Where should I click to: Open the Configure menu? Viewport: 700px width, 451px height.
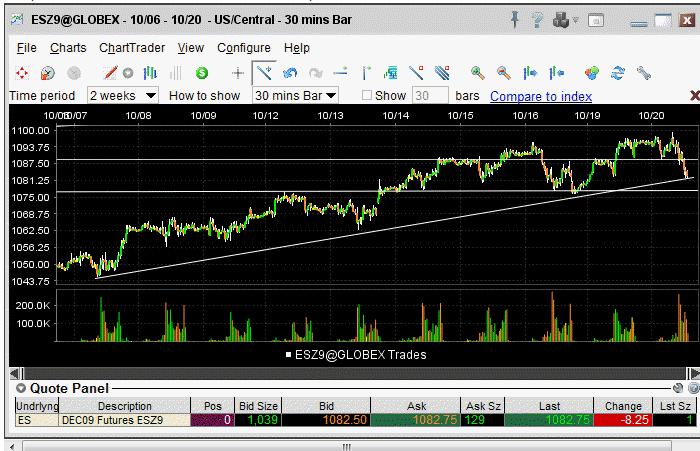[x=243, y=47]
